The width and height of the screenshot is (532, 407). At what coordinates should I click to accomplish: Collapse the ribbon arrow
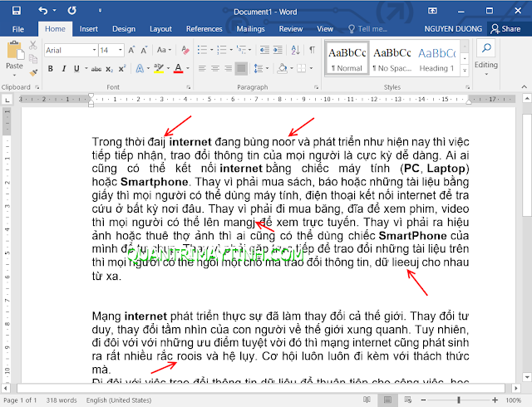(525, 87)
